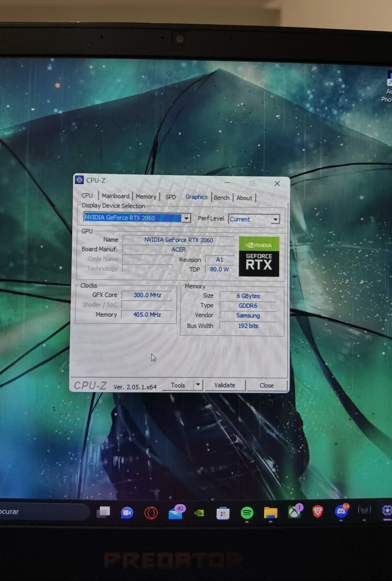Click the Validate button

point(225,385)
